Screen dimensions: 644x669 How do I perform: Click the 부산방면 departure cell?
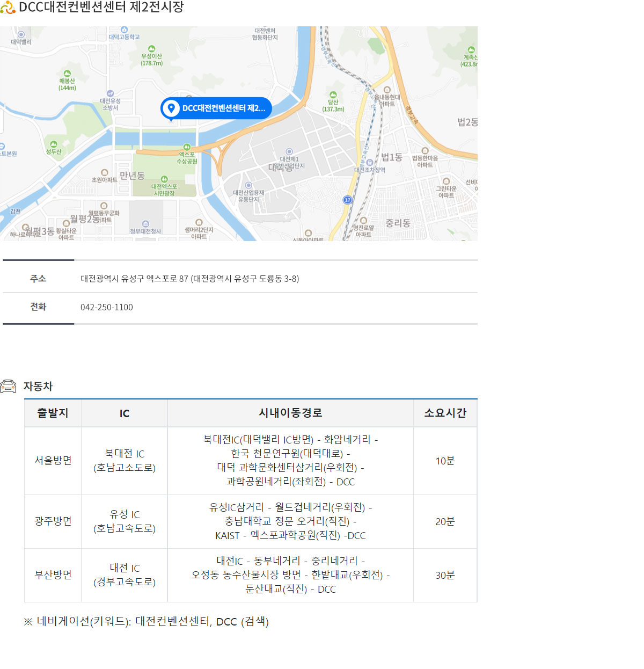(x=53, y=575)
